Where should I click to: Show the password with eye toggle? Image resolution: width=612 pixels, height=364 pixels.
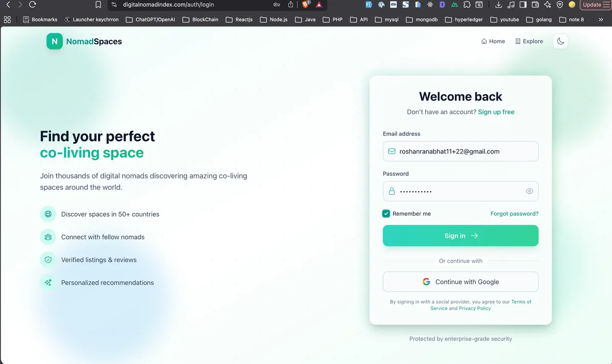(x=529, y=191)
